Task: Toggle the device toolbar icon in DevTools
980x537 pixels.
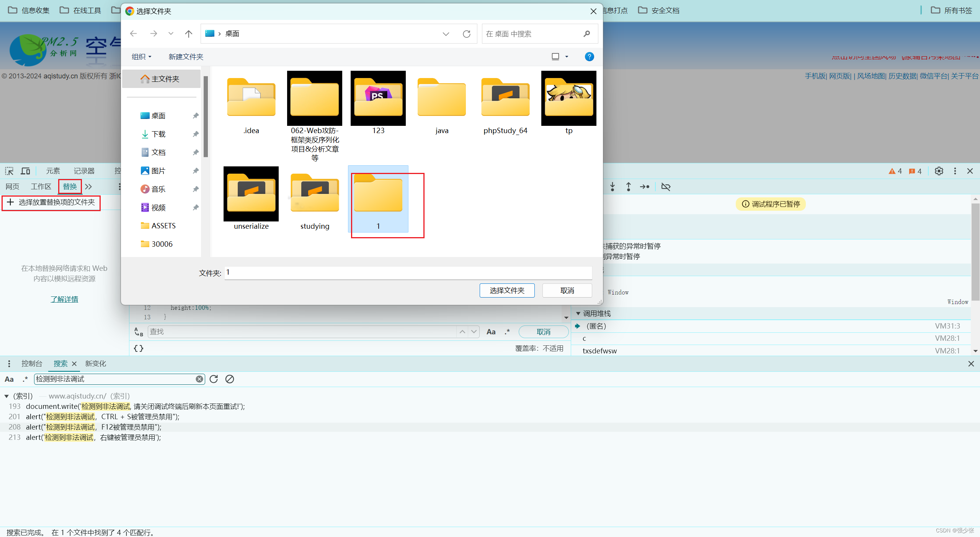Action: [25, 171]
